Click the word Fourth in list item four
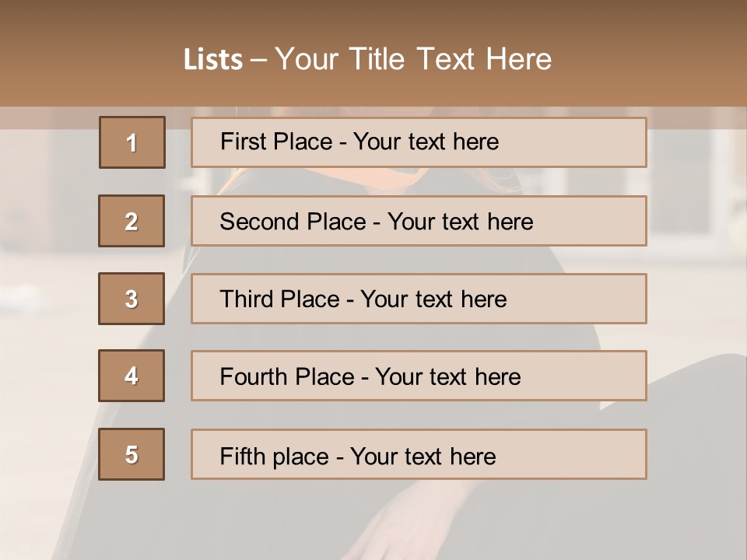 tap(254, 377)
